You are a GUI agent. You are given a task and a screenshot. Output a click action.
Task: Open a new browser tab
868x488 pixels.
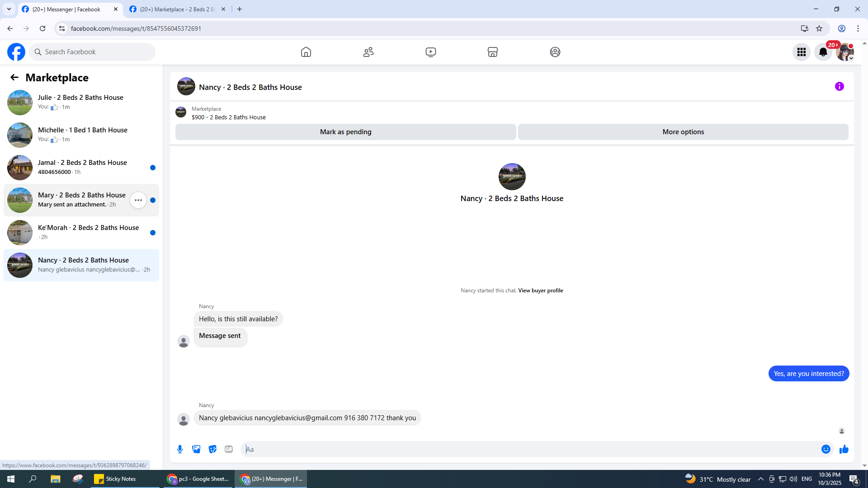click(x=240, y=9)
